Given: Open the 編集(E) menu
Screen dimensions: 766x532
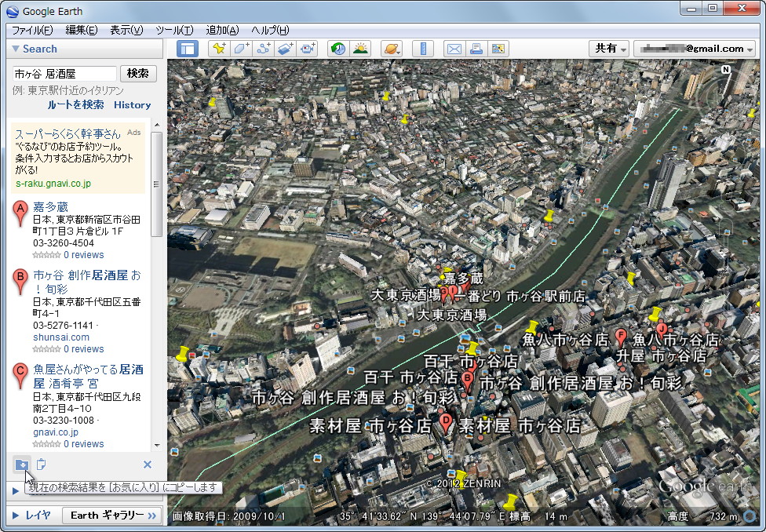Looking at the screenshot, I should tap(81, 31).
